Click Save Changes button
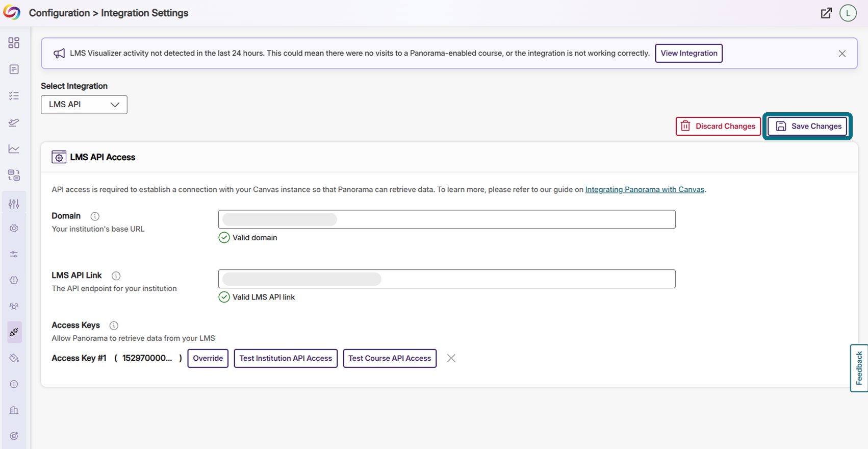This screenshot has width=868, height=449. (808, 126)
